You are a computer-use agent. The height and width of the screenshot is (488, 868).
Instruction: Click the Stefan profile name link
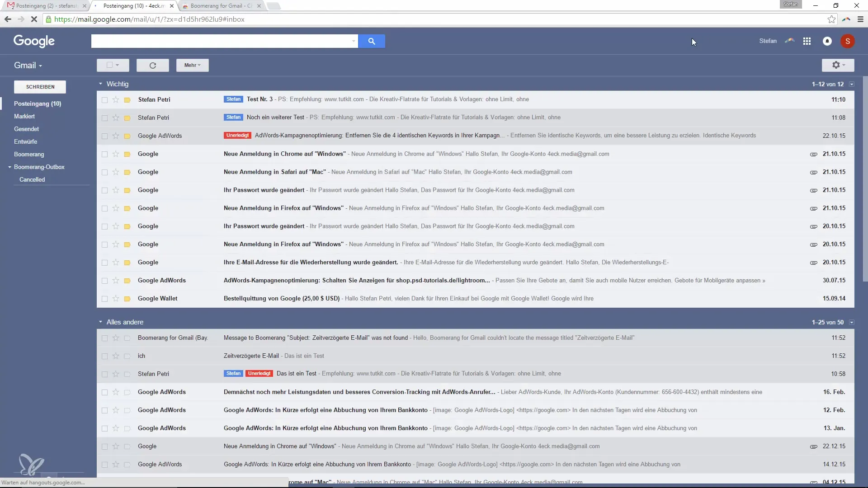click(768, 41)
